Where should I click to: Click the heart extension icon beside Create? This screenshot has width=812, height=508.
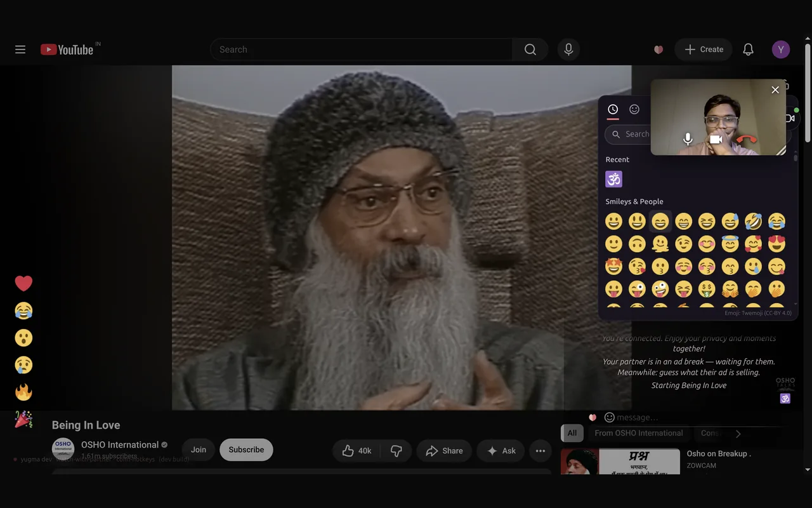[658, 50]
